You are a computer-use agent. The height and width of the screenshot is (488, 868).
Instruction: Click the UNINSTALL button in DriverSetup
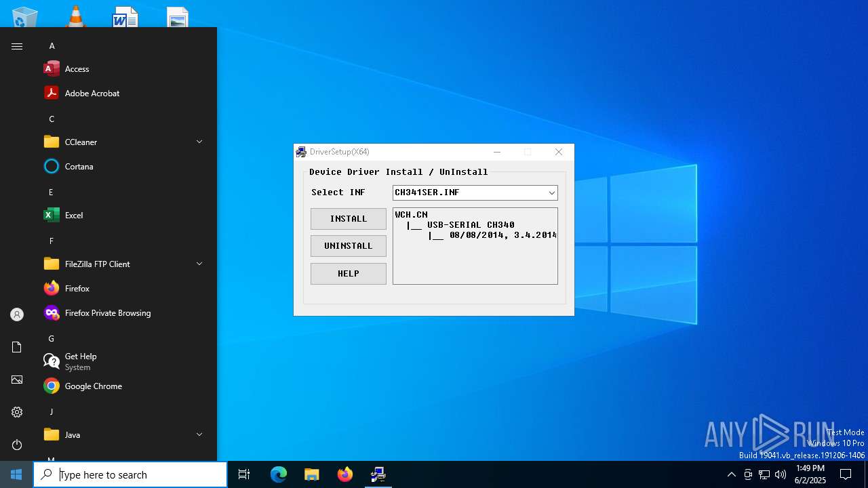[348, 246]
